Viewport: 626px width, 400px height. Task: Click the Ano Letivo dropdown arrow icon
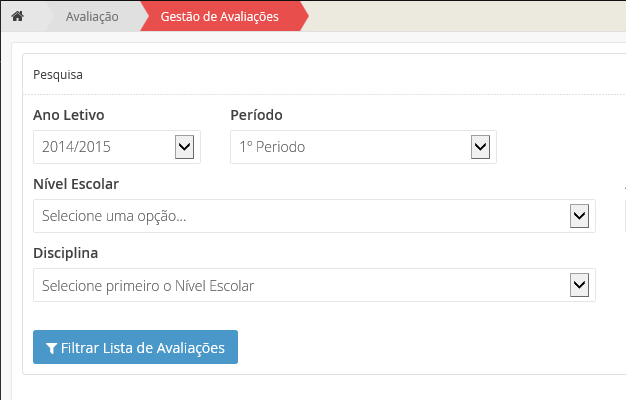(x=184, y=147)
